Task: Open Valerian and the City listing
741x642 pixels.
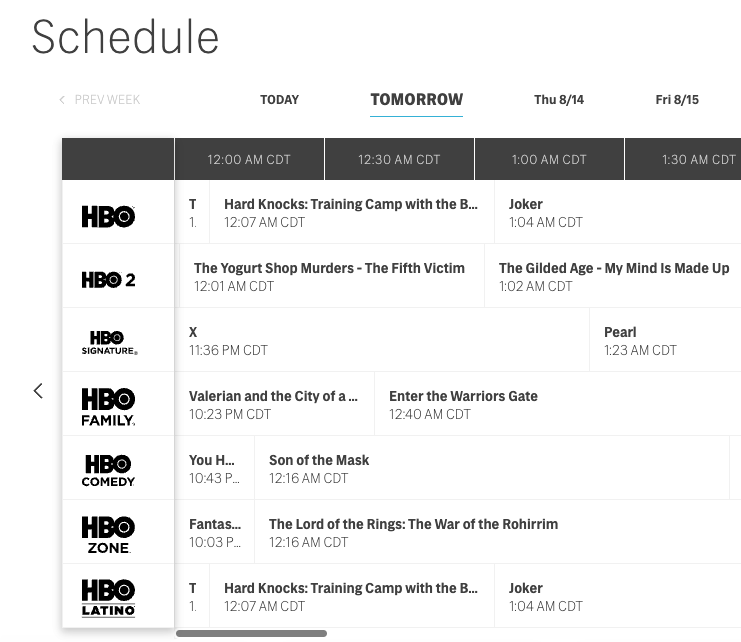Action: click(x=275, y=404)
